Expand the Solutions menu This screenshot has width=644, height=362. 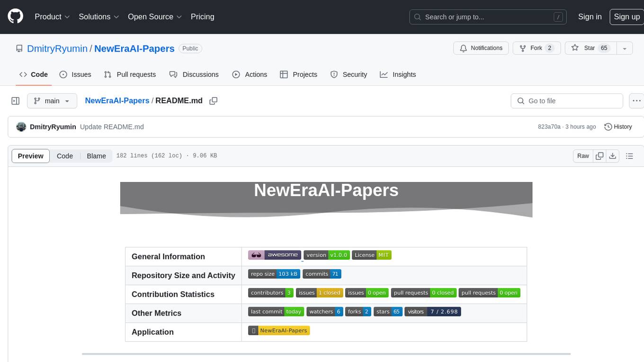coord(99,17)
